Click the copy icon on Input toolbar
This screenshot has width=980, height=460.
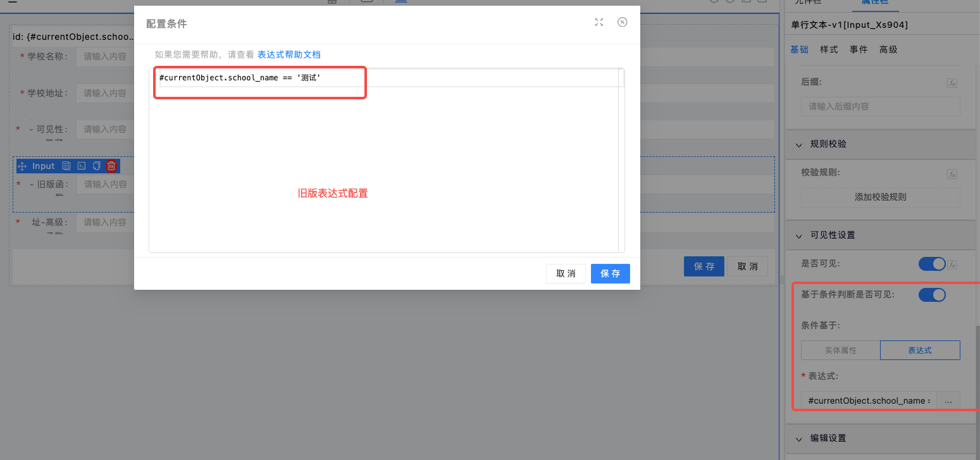click(96, 166)
